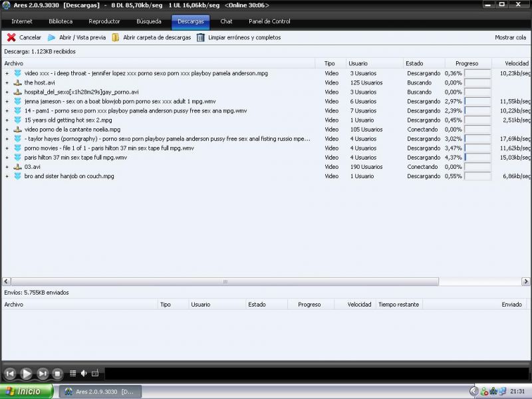Switch to the Biblioteca tab
This screenshot has height=399, width=532.
[61, 21]
